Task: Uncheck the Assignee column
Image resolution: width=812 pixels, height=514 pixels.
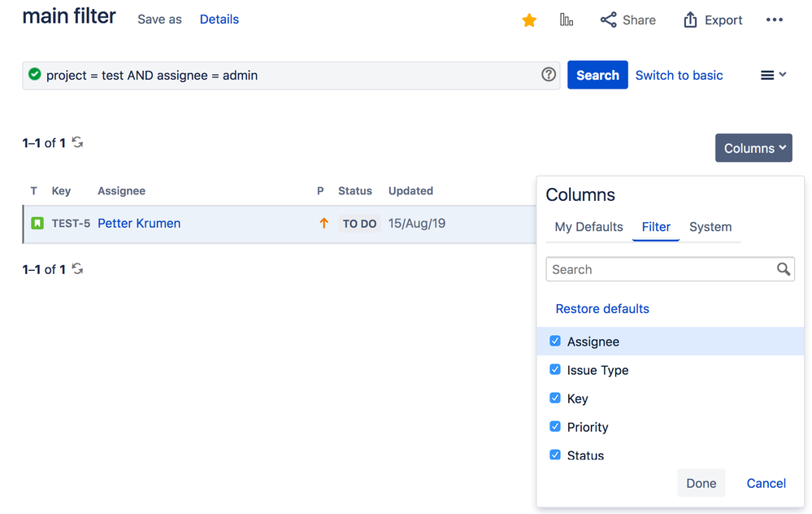Action: tap(554, 342)
